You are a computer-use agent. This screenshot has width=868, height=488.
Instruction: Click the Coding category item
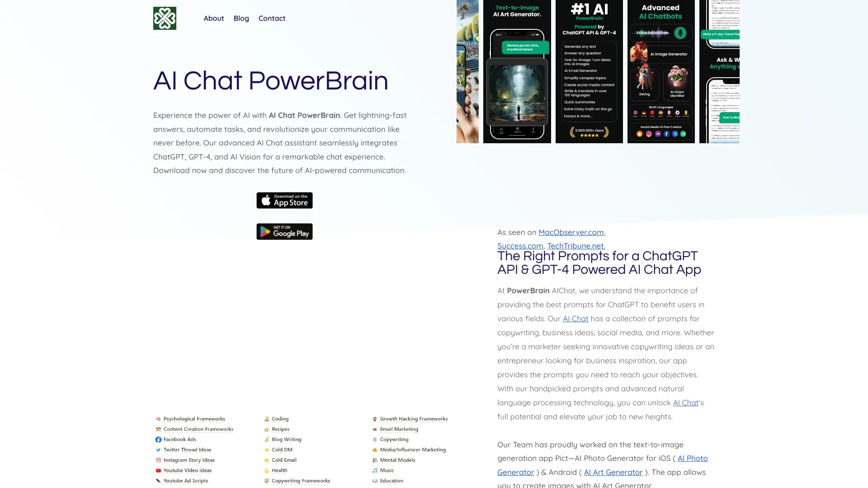point(279,418)
